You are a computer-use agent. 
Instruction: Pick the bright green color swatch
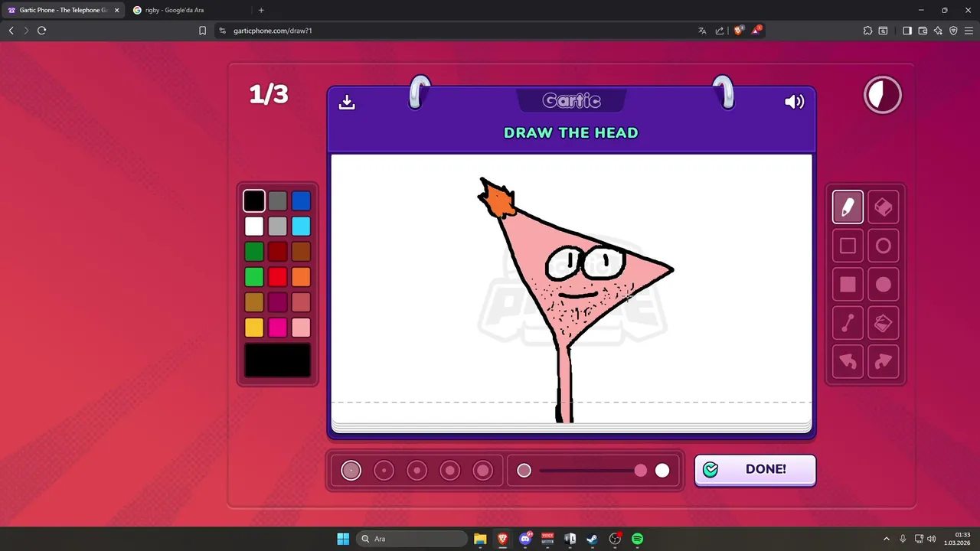click(x=254, y=277)
